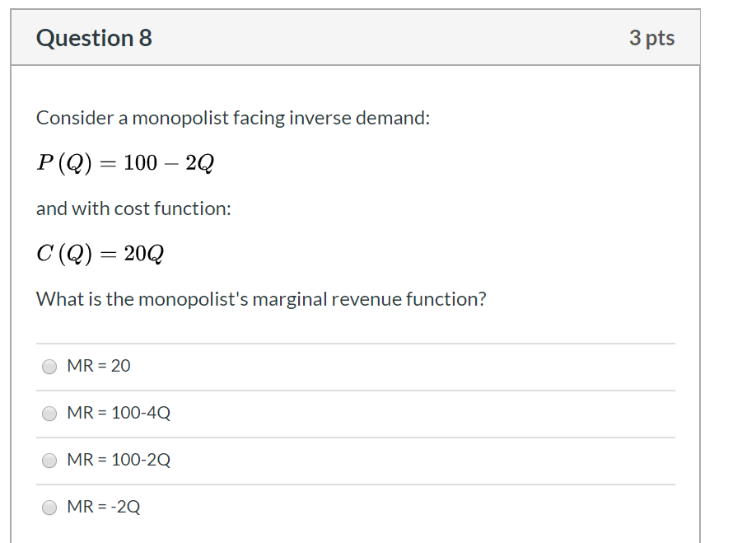
Task: Click the MR = -2Q answer label
Action: click(x=103, y=507)
